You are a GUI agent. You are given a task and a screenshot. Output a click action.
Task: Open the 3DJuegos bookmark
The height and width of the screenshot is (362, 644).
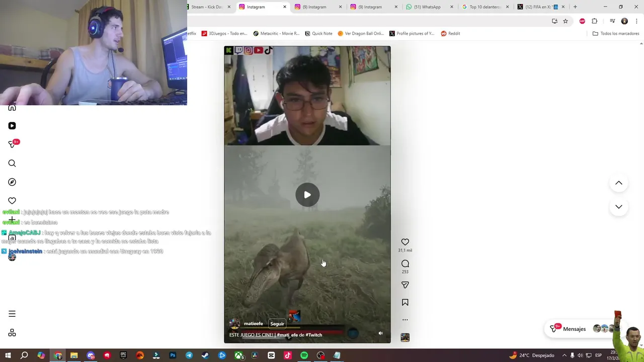pyautogui.click(x=224, y=34)
